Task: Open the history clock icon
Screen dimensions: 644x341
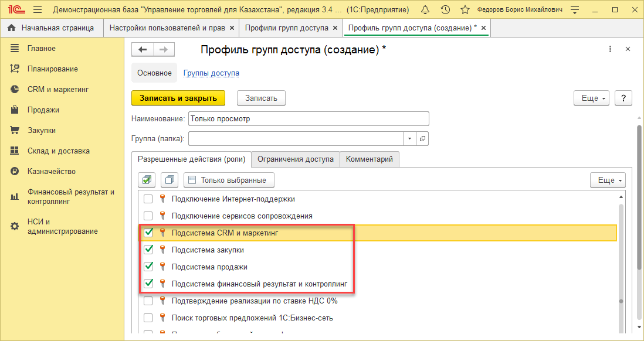Action: tap(445, 10)
